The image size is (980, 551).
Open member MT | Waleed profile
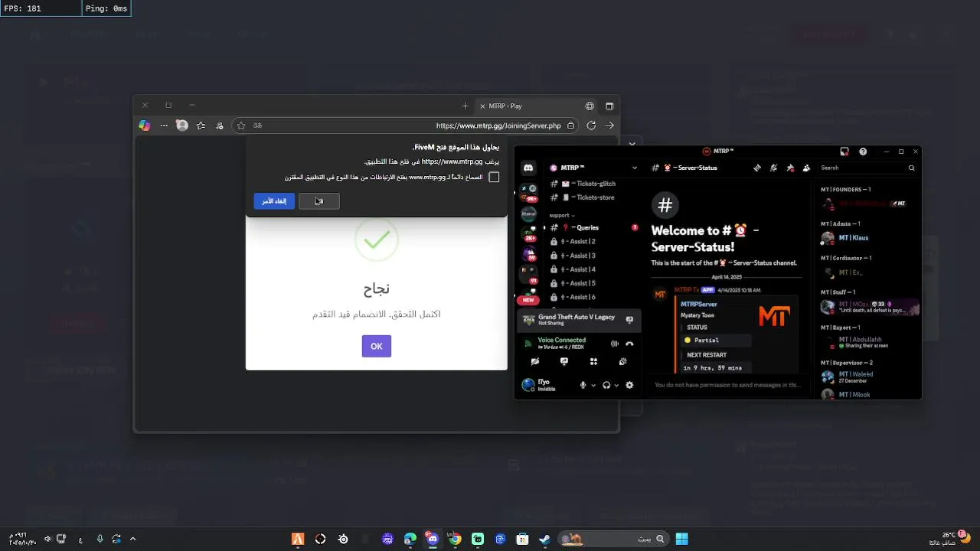[869, 377]
